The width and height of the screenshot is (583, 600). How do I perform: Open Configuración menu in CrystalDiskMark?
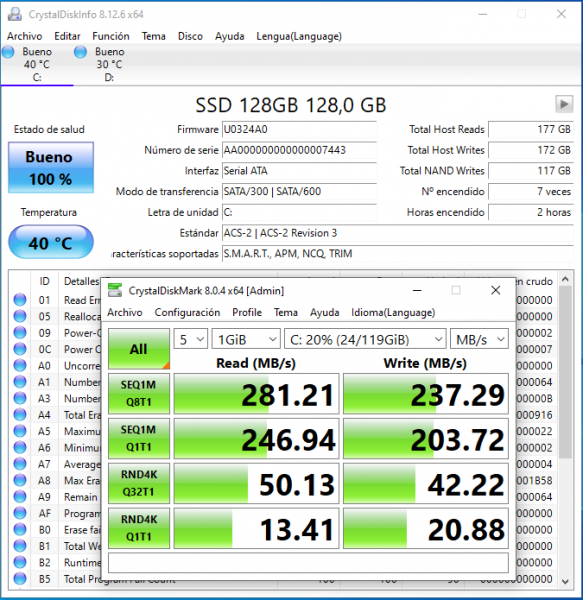pyautogui.click(x=187, y=313)
